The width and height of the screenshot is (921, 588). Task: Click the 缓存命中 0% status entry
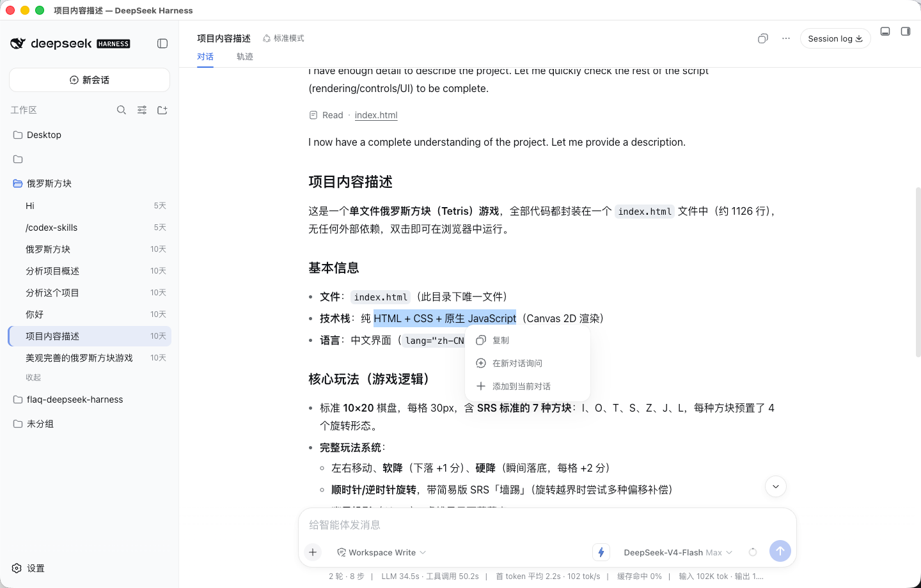(x=640, y=576)
